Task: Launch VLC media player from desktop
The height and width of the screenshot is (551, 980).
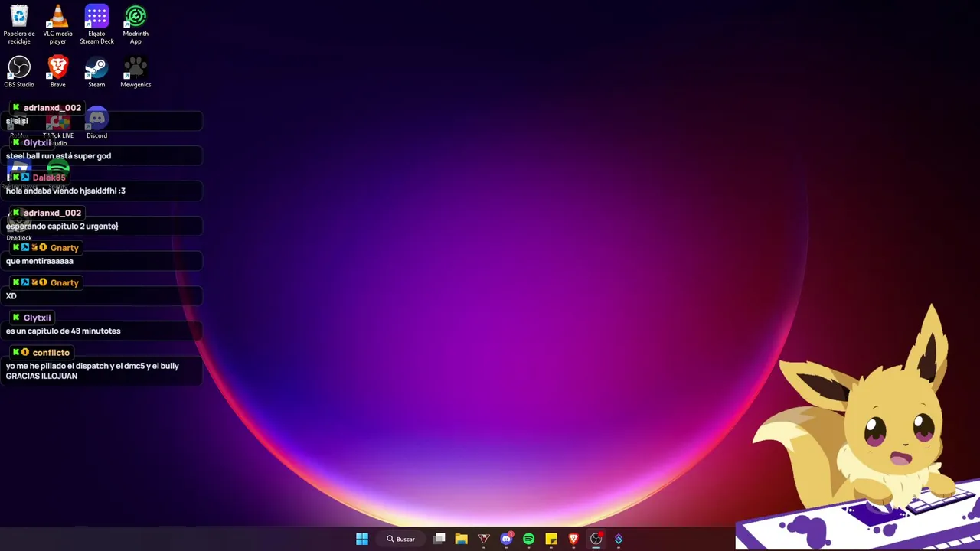Action: point(57,24)
